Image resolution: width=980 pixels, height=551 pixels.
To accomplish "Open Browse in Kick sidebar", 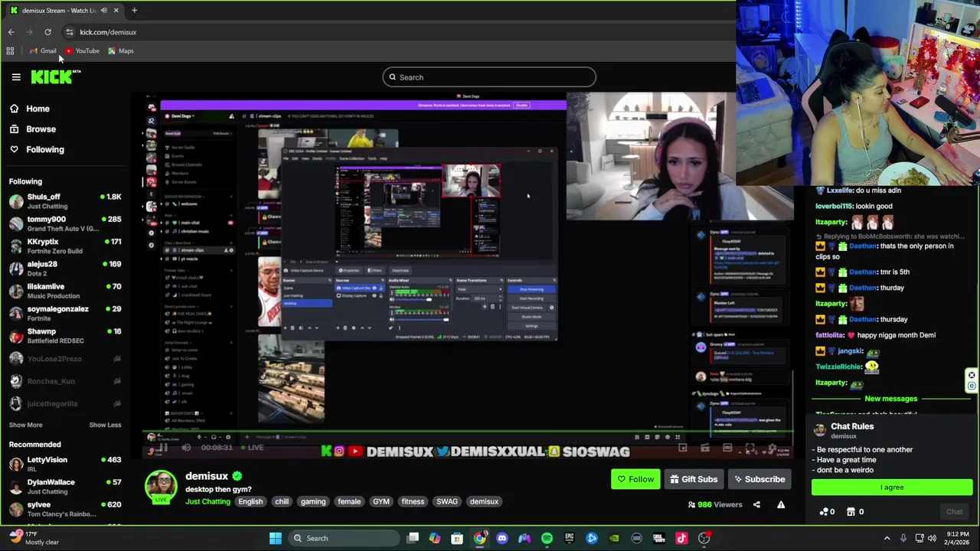I will click(32, 129).
